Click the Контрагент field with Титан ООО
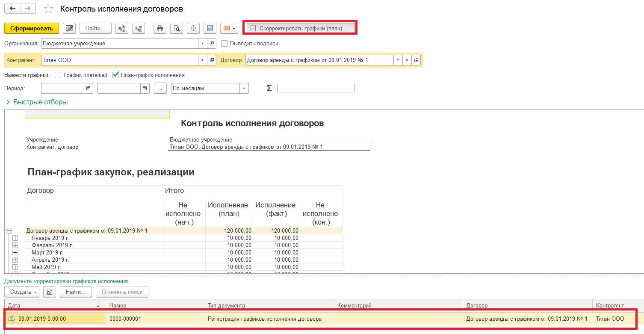 pyautogui.click(x=120, y=60)
